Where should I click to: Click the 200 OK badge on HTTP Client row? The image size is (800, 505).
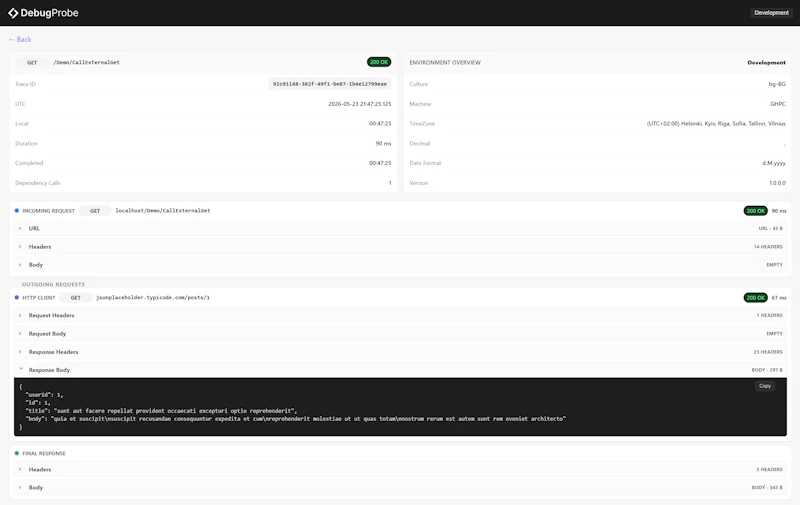click(x=755, y=297)
